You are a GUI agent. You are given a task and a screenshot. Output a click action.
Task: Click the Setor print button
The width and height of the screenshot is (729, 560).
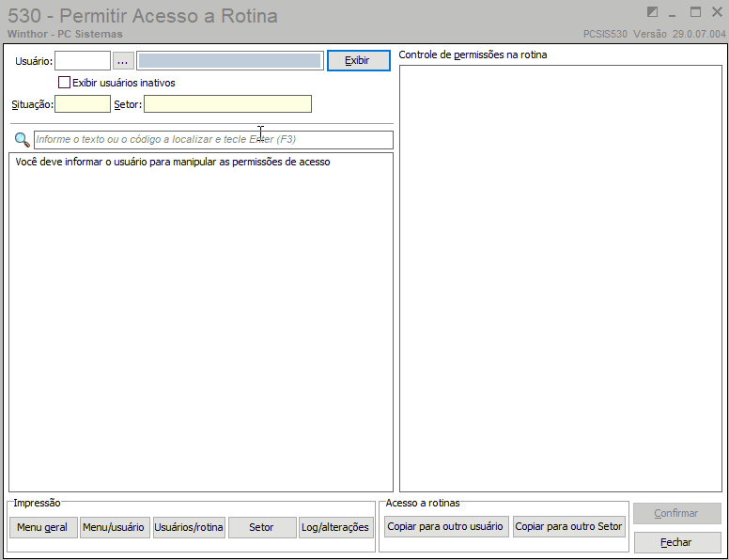[262, 527]
